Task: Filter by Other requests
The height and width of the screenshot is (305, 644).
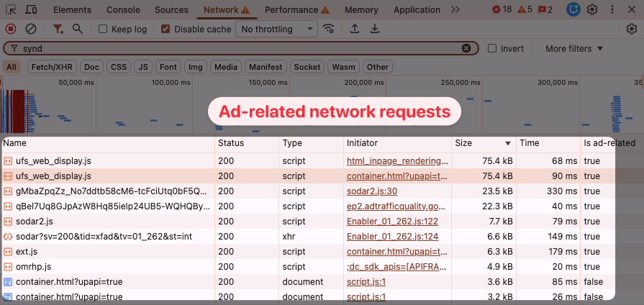Action: click(x=378, y=67)
